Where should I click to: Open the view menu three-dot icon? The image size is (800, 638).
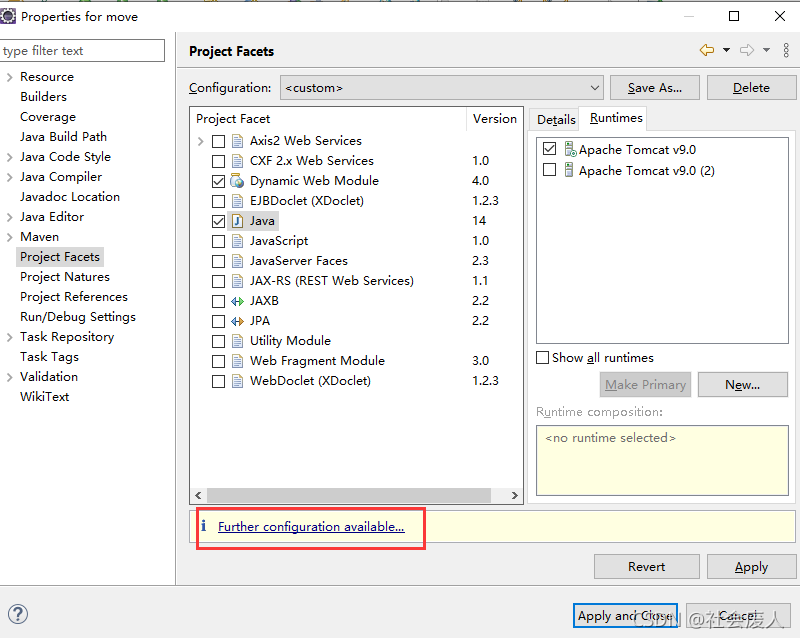coord(786,50)
